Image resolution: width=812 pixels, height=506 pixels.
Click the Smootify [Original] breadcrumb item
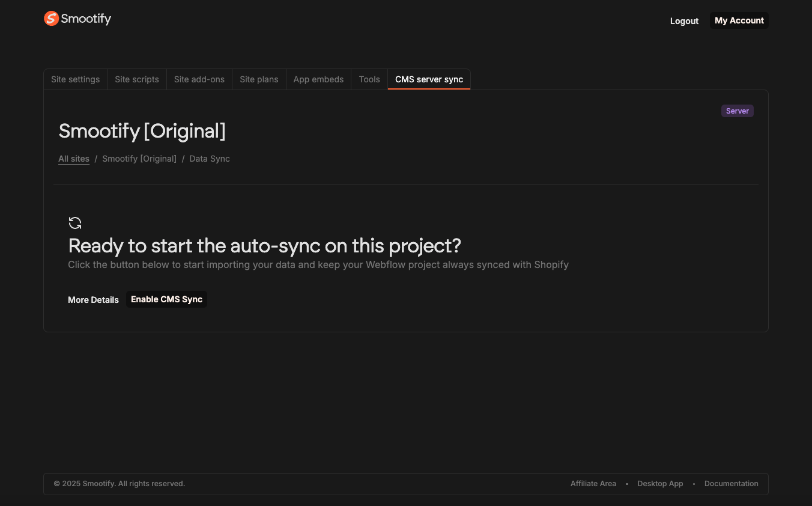pos(139,159)
